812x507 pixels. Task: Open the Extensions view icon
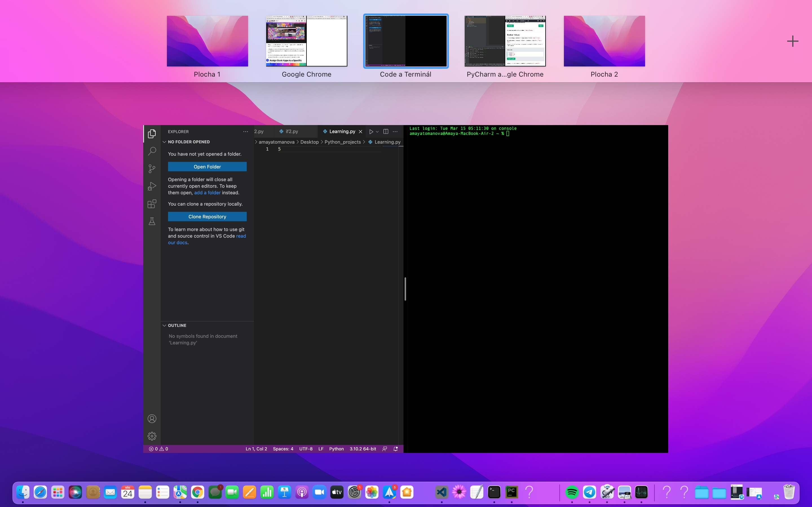[x=152, y=204]
